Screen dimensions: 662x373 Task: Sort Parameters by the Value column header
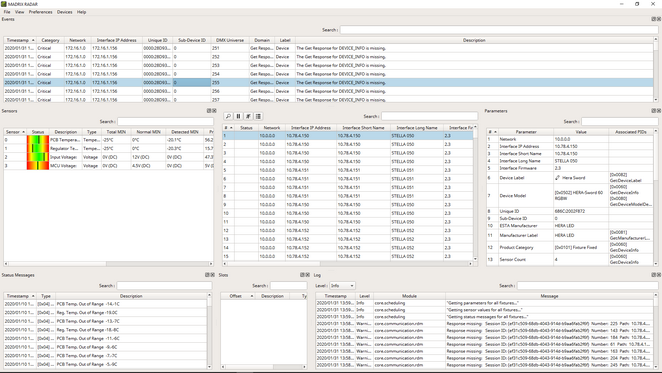(581, 132)
